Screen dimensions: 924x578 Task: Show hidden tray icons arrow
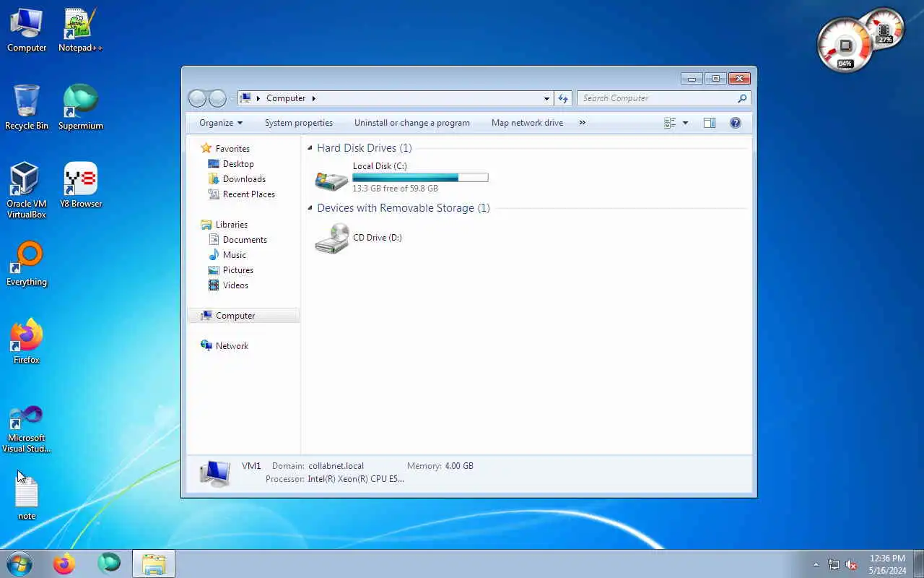[816, 564]
